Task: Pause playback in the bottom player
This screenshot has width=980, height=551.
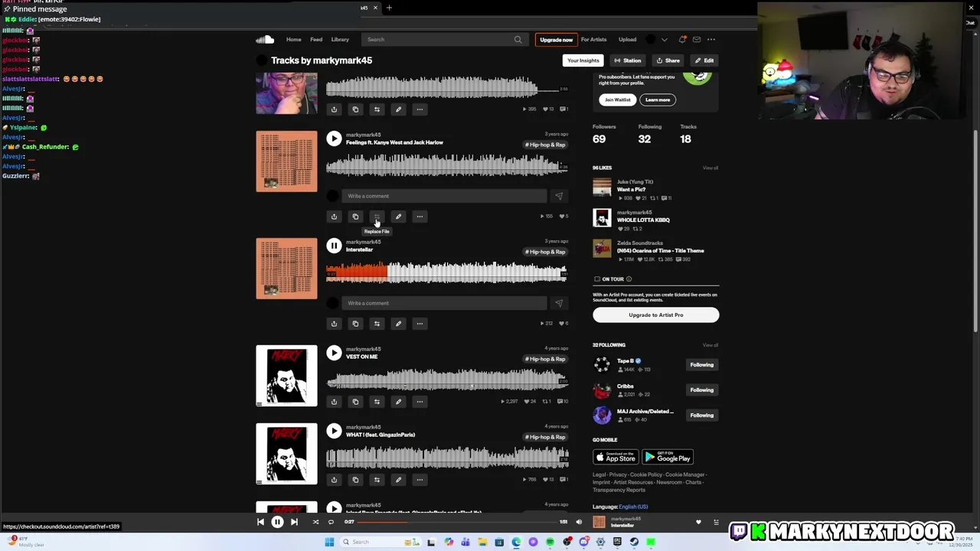Action: (277, 522)
